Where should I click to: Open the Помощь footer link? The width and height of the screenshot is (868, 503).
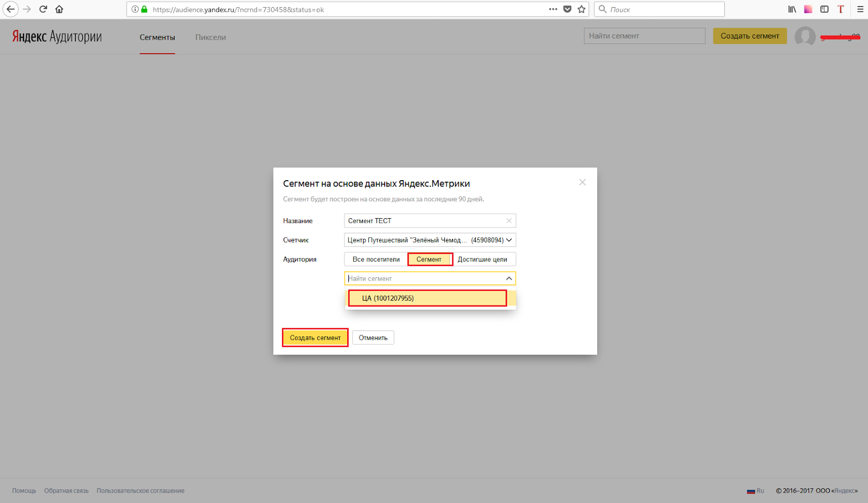pos(24,491)
